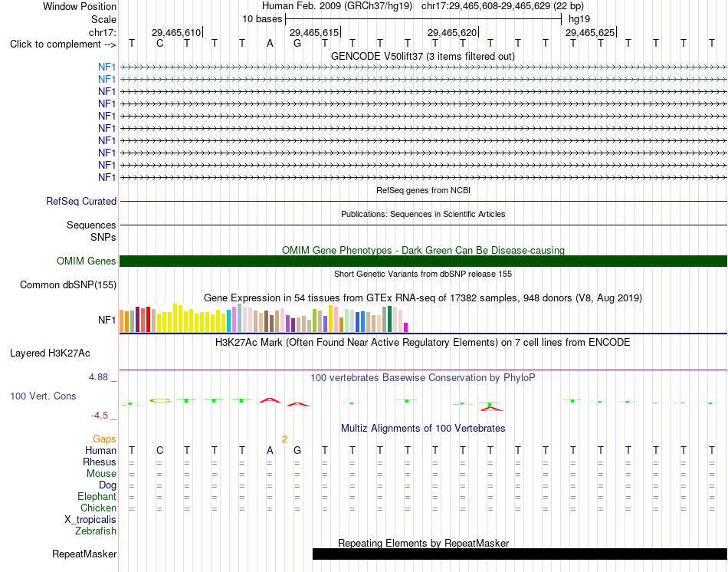Click the '10 bases' scale label
Screen dimensions: 728x572
pos(262,19)
